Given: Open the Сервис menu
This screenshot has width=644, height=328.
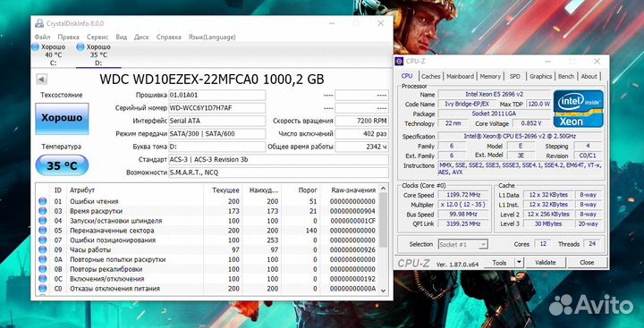Looking at the screenshot, I should (x=97, y=37).
